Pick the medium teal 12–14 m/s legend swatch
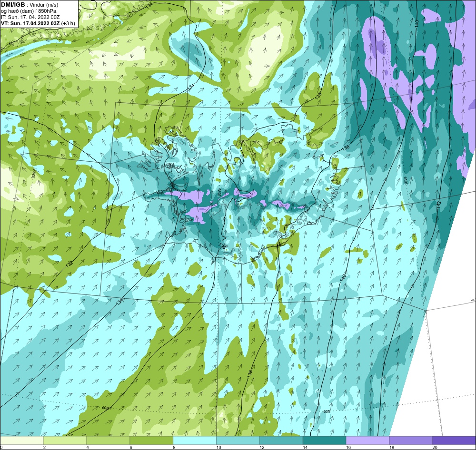The height and width of the screenshot is (450, 476). (281, 440)
